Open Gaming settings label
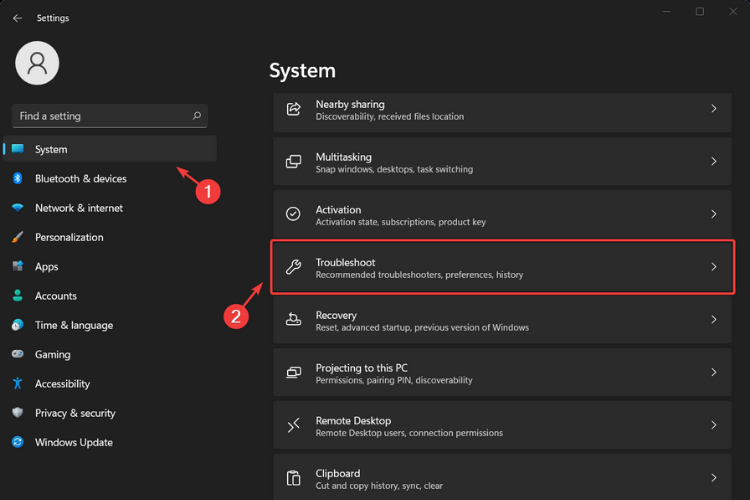Image resolution: width=750 pixels, height=500 pixels. (x=53, y=355)
